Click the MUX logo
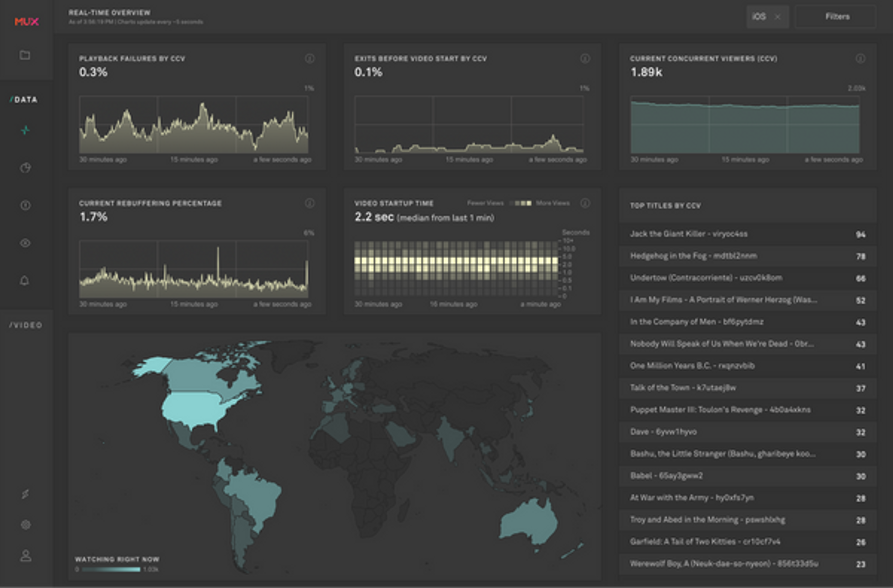893x588 pixels. point(26,22)
